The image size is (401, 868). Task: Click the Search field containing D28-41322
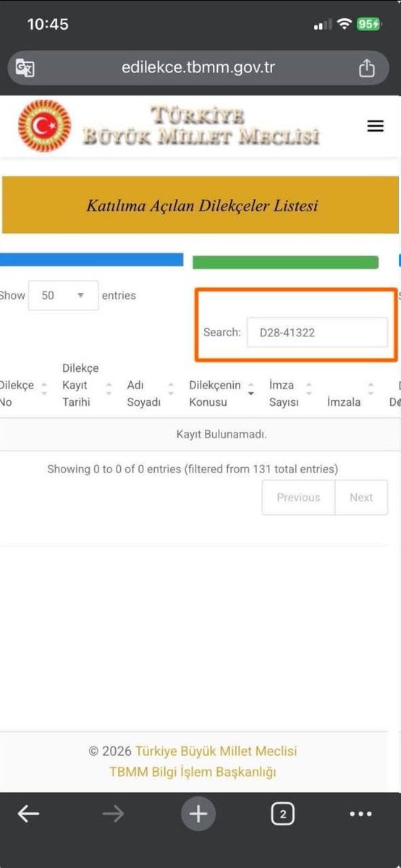(x=317, y=332)
